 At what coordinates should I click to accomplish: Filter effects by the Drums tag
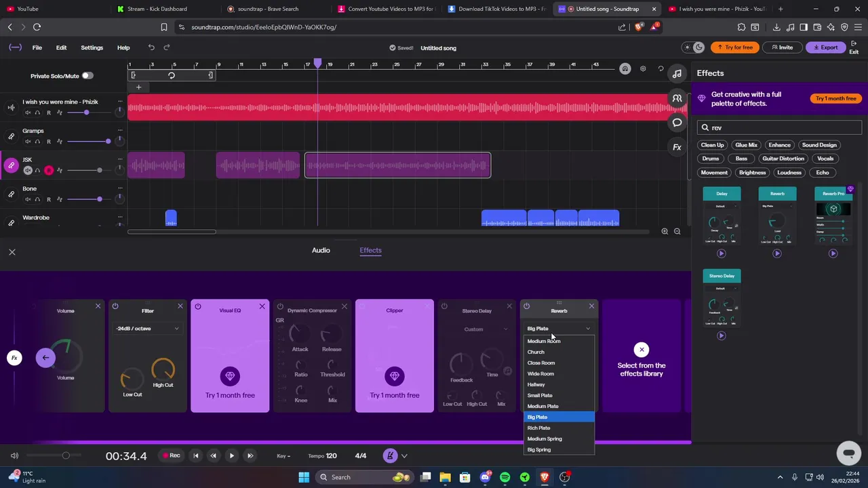pos(711,159)
